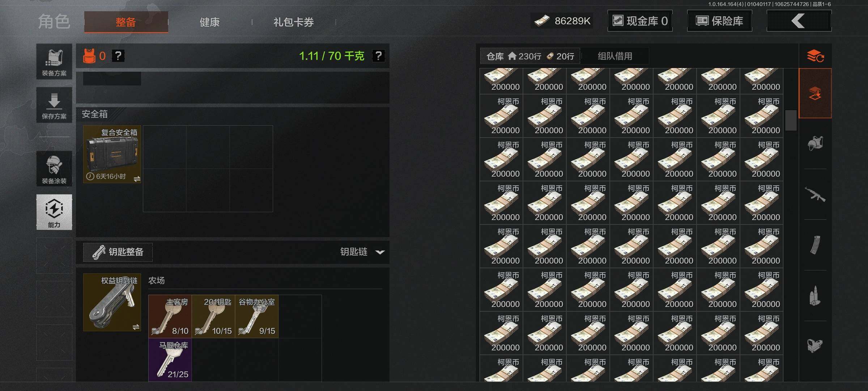Screen dimensions: 868x391
Task: Open the 现金库 button
Action: [x=640, y=21]
